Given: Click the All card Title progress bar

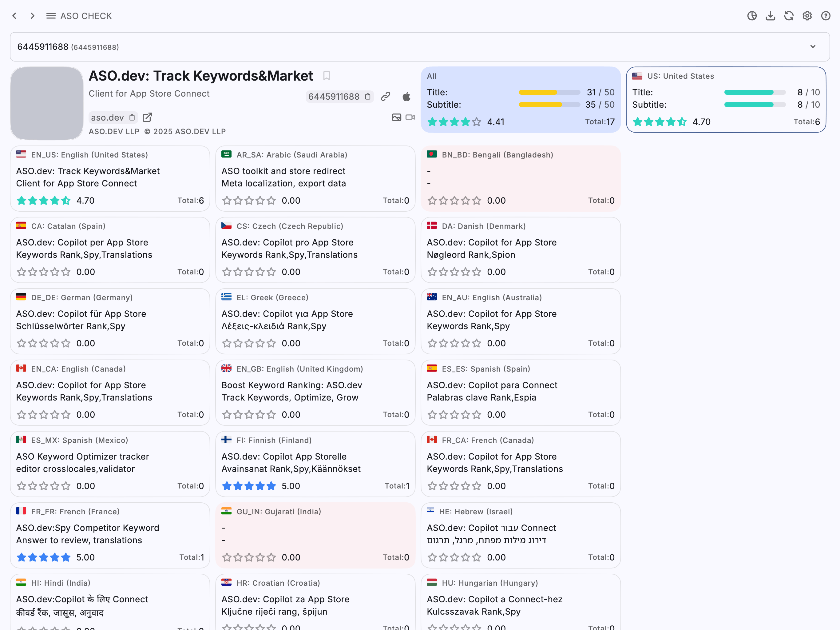Looking at the screenshot, I should tap(549, 92).
